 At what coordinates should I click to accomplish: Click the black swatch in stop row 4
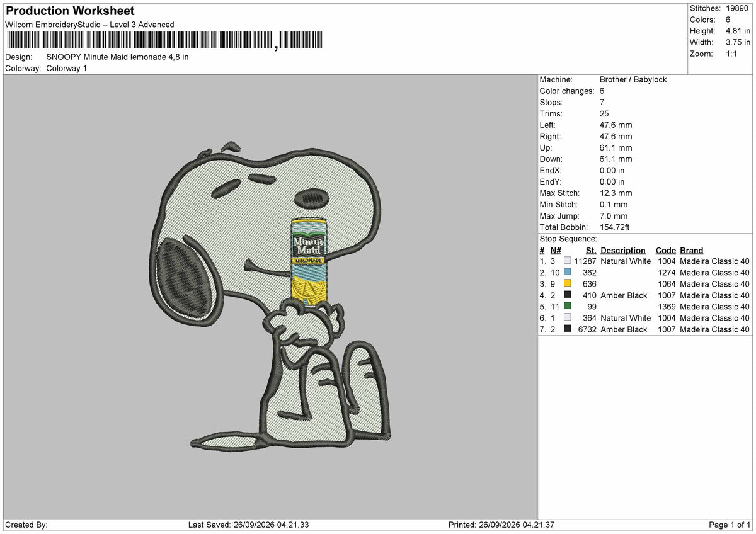click(568, 295)
